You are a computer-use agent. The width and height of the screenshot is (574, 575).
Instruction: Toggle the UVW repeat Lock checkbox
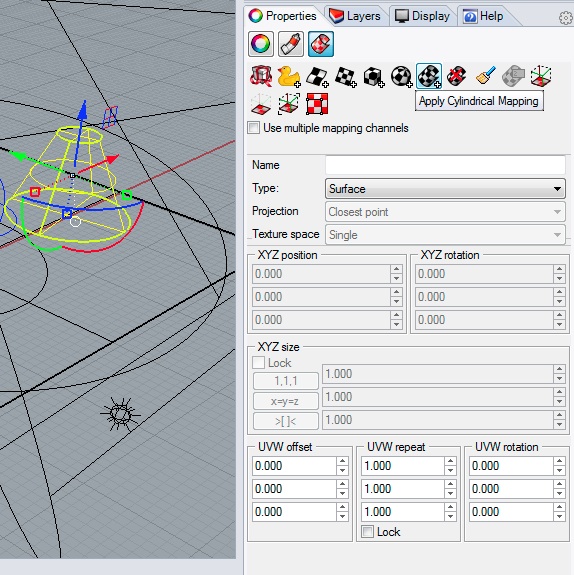367,531
